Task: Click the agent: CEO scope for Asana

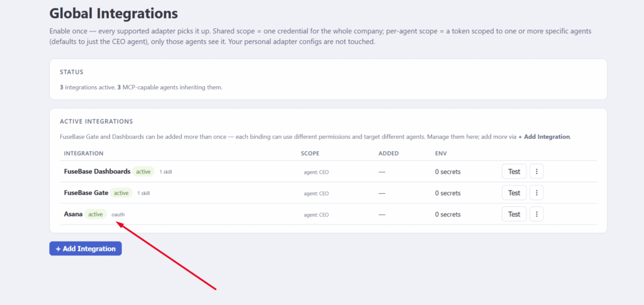Action: 316,214
